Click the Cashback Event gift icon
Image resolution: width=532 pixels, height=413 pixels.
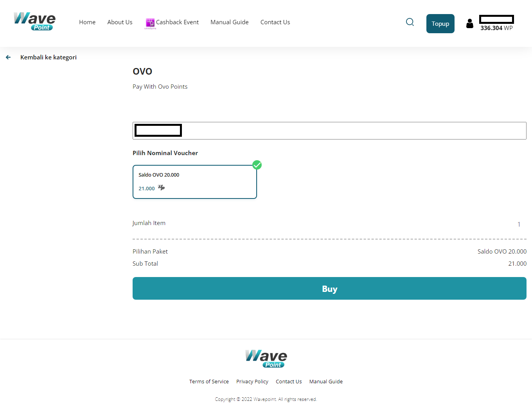[x=150, y=23]
